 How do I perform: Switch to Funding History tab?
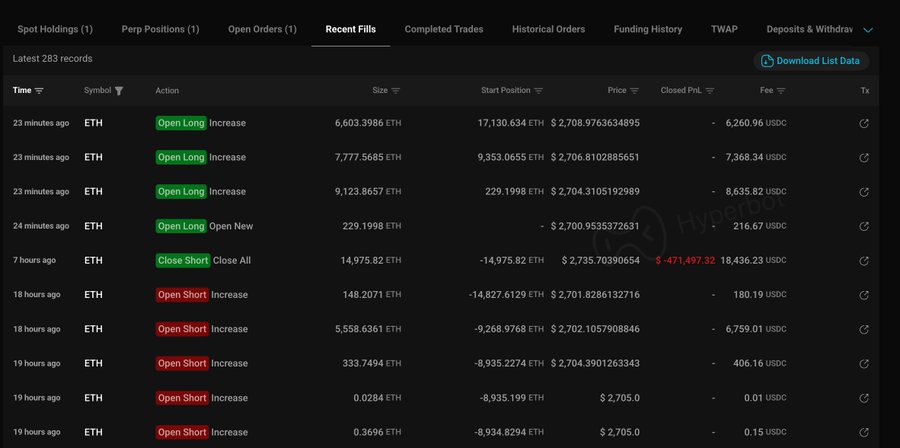click(647, 29)
